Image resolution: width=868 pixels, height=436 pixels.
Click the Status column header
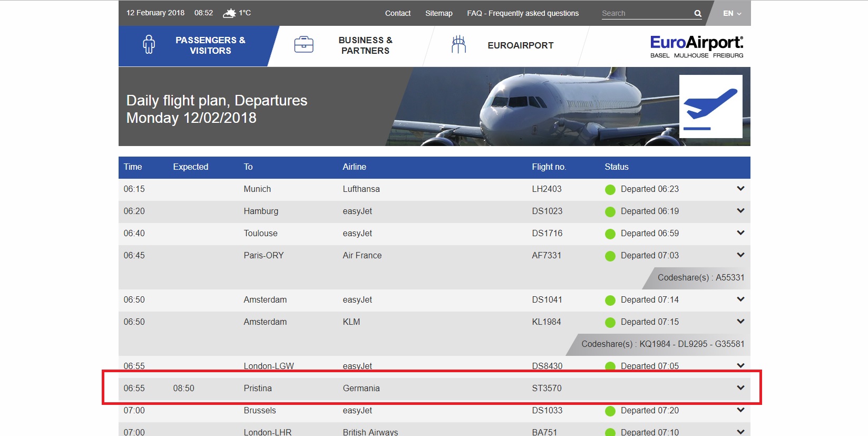tap(617, 167)
